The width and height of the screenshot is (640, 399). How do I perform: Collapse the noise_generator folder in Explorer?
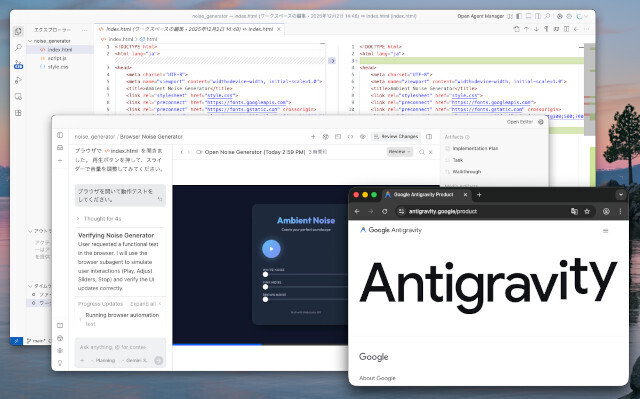[x=51, y=41]
